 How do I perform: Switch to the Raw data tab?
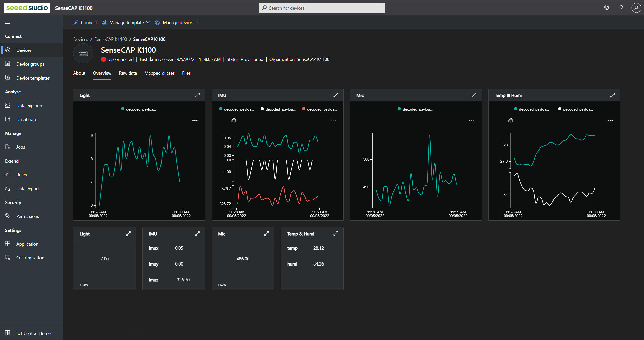tap(128, 73)
